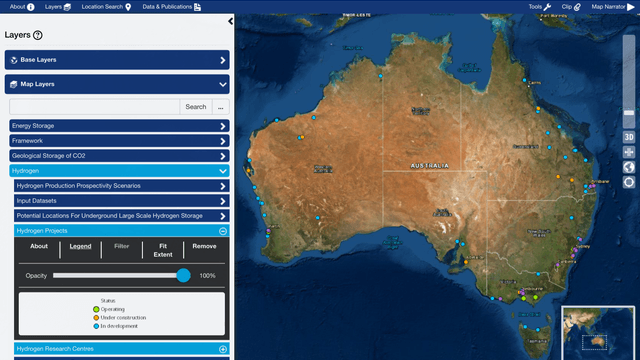Viewport: 640px width, 360px height.
Task: Open the Tools menu
Action: 540,7
